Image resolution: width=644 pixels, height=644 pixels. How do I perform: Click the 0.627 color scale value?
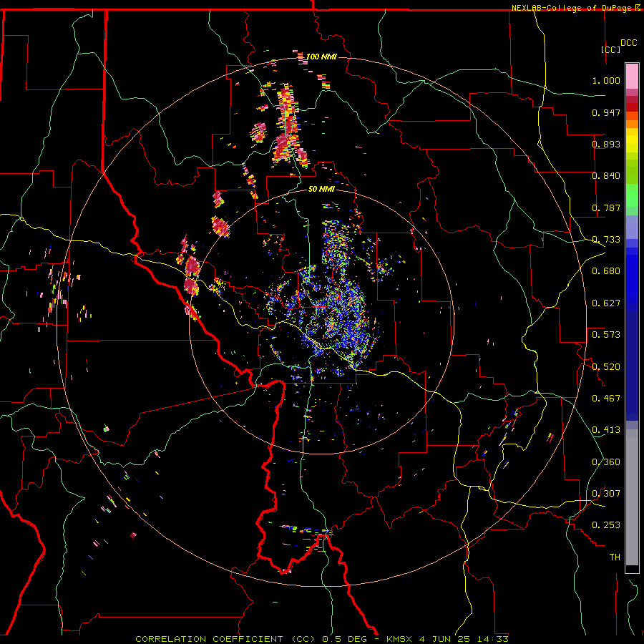[x=606, y=303]
